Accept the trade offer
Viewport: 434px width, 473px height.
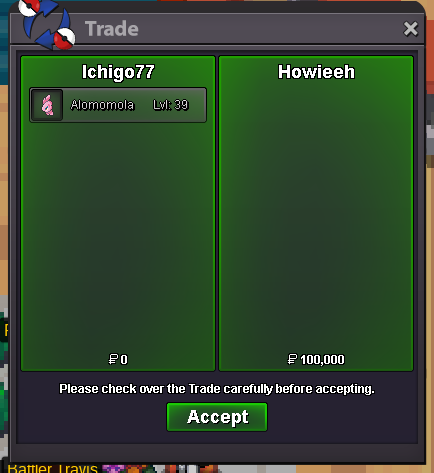(217, 417)
